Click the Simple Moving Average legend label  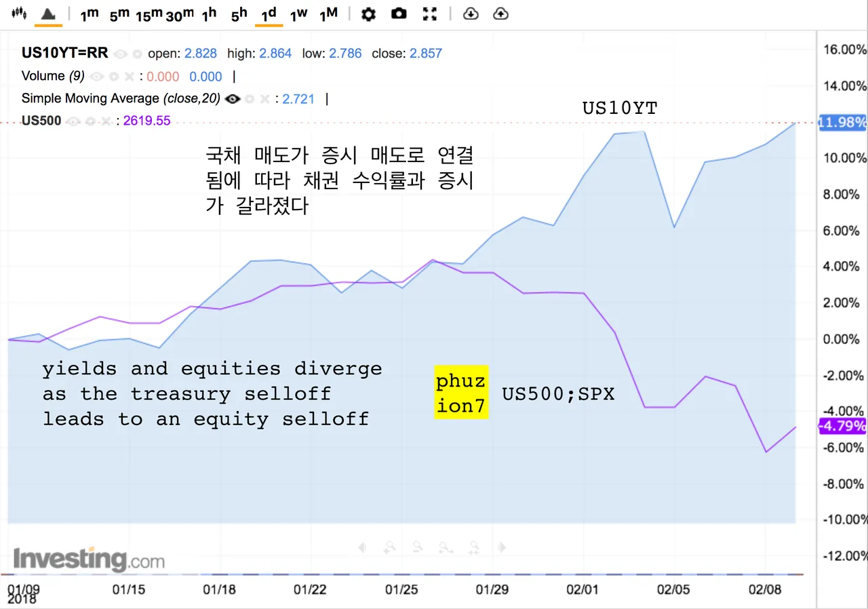pos(121,99)
